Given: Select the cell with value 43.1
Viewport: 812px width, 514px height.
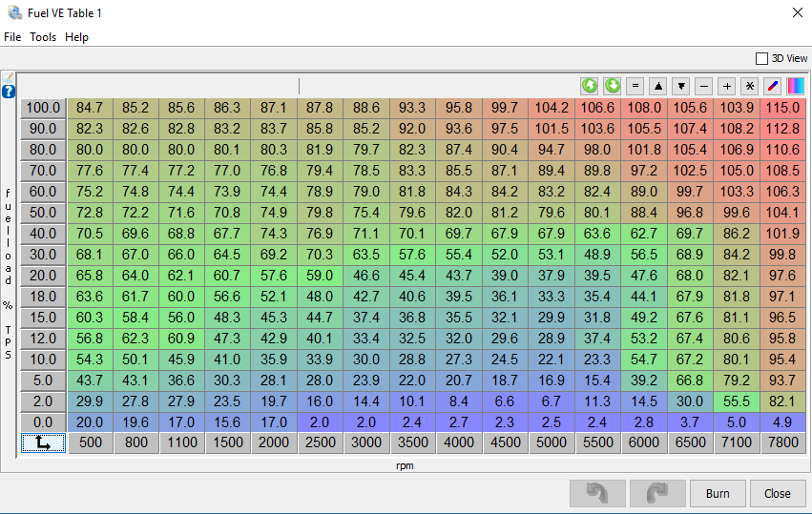Looking at the screenshot, I should (135, 380).
